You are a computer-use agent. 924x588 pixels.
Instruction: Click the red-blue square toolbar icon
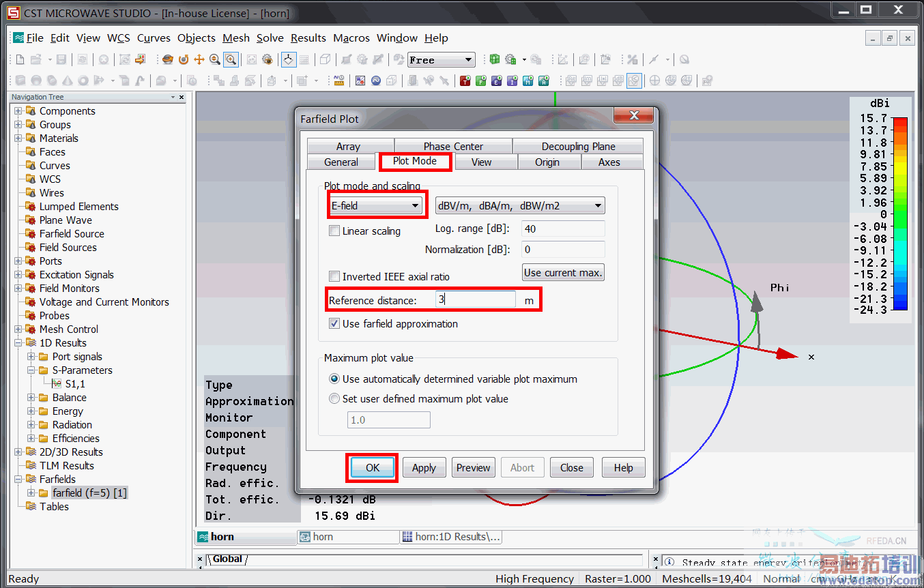pyautogui.click(x=360, y=80)
